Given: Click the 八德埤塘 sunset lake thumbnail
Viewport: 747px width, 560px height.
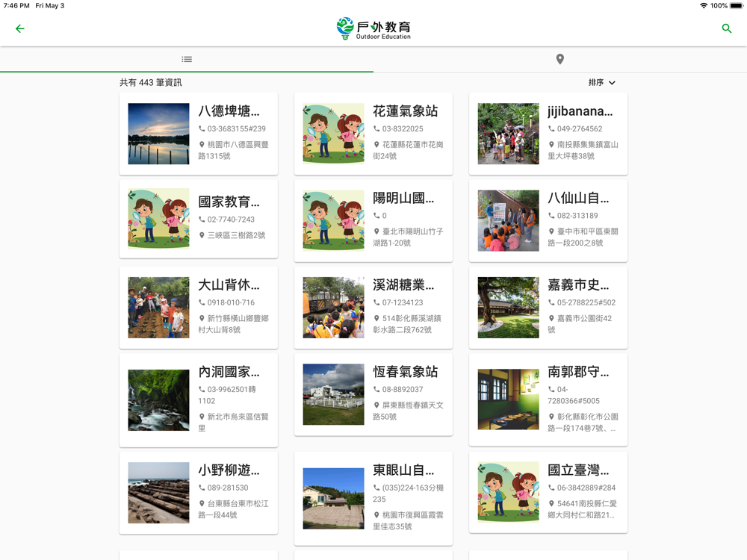Looking at the screenshot, I should 158,134.
